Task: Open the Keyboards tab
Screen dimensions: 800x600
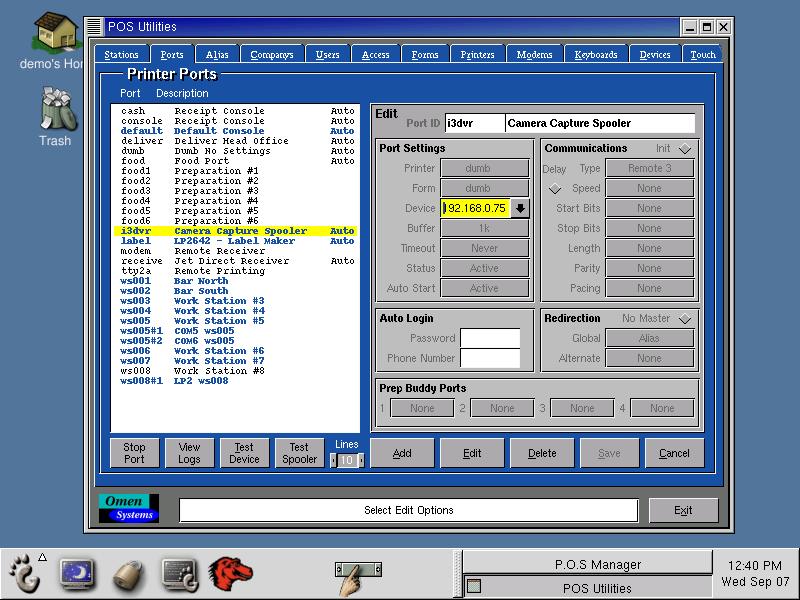Action: pyautogui.click(x=596, y=55)
